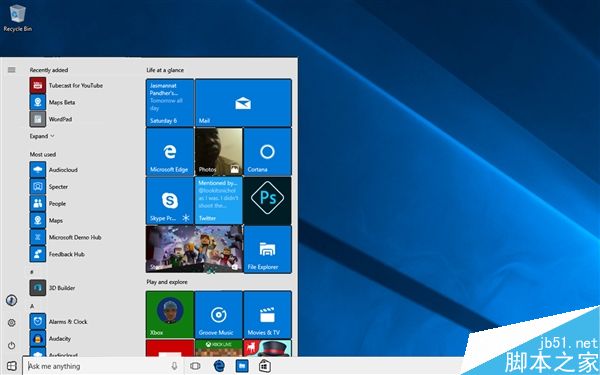Launch the Groove Music tile
600x375 pixels.
pyautogui.click(x=219, y=315)
